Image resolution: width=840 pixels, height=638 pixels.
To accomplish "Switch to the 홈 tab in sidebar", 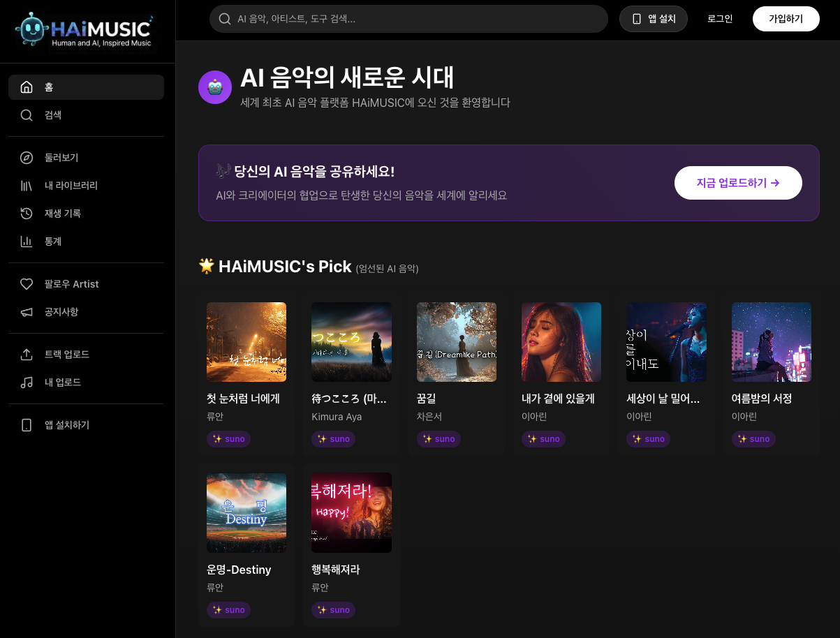I will pyautogui.click(x=27, y=87).
